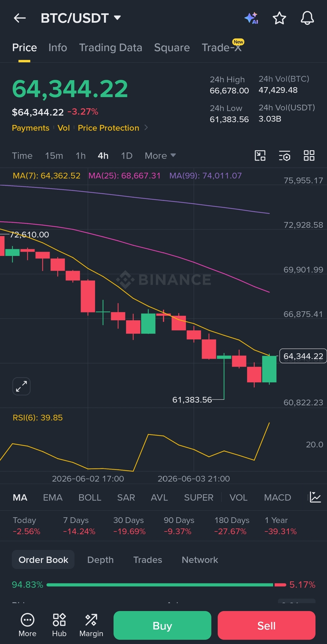
Task: Tap the 5.17% ask percentage
Action: [x=302, y=584]
